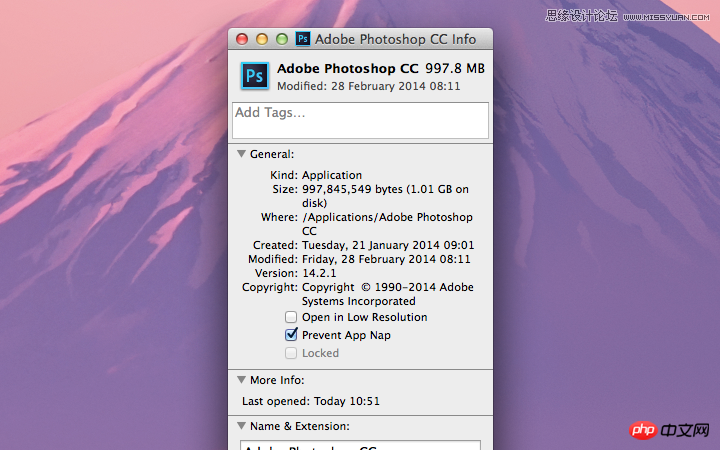Select the 997,845,549 bytes size value
720x450 pixels.
tap(385, 196)
